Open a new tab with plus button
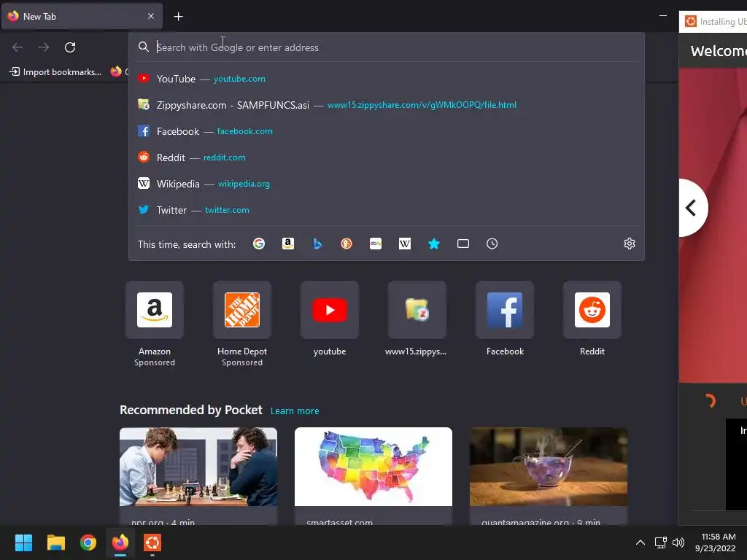The width and height of the screenshot is (747, 560). click(178, 17)
